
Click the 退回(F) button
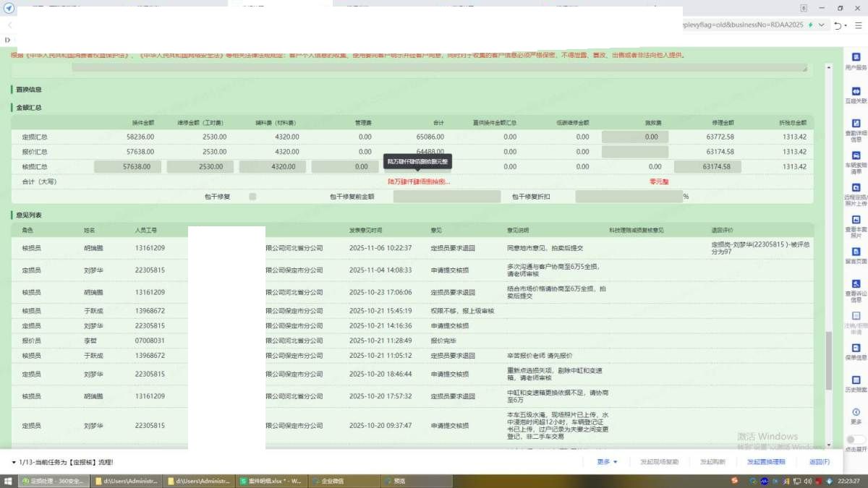pos(819,462)
